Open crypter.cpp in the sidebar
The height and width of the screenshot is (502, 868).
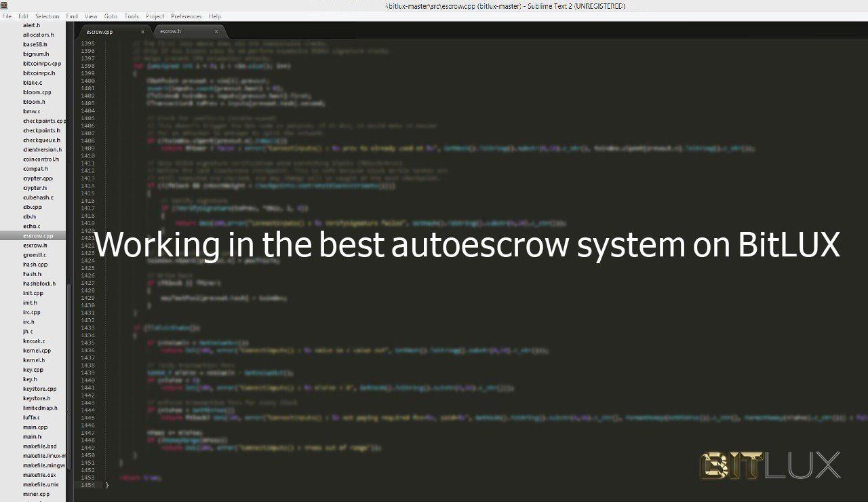tap(38, 178)
